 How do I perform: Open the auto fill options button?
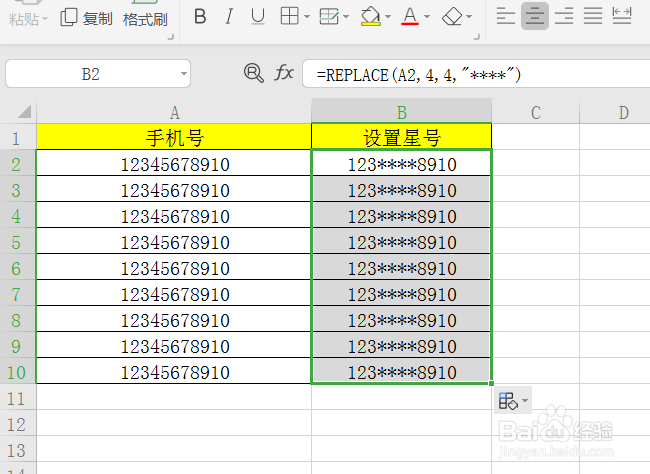pyautogui.click(x=513, y=400)
